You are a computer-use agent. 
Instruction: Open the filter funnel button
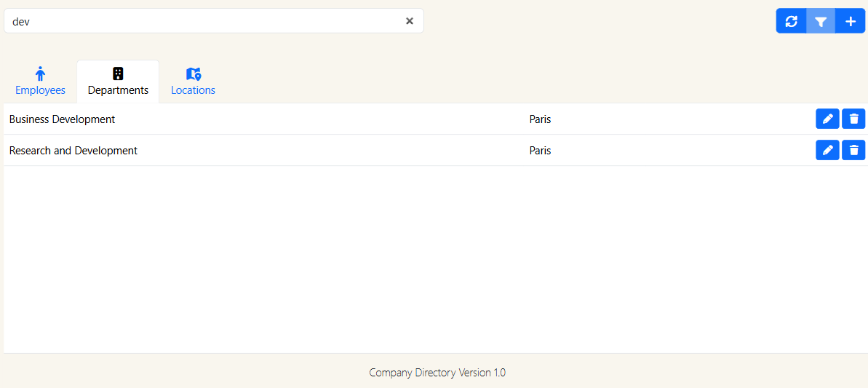point(821,21)
